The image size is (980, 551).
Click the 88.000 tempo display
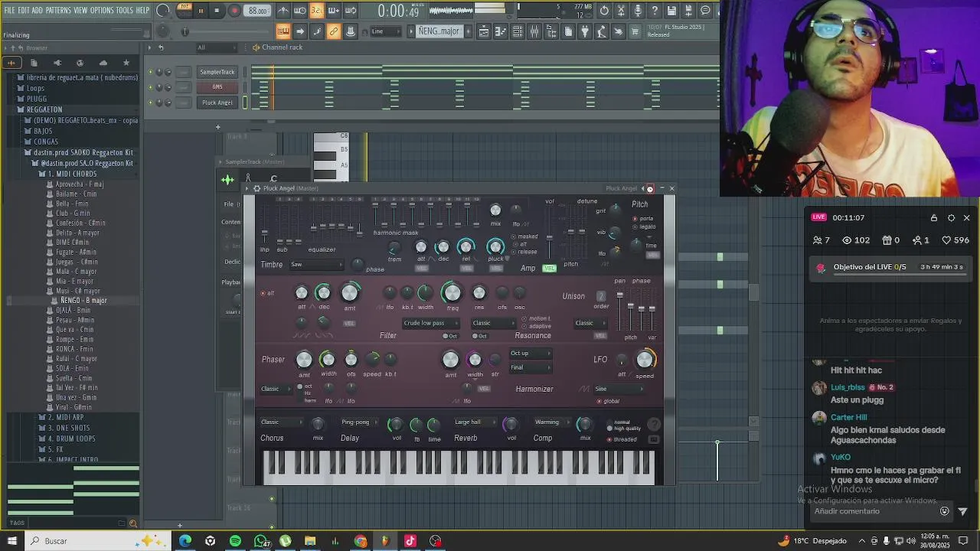pos(258,11)
